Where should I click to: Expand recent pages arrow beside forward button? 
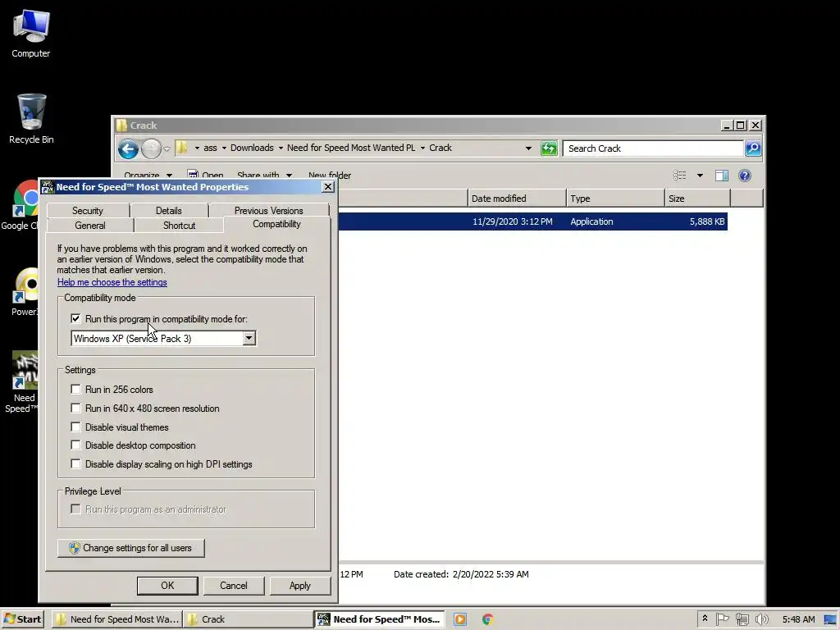click(x=167, y=149)
